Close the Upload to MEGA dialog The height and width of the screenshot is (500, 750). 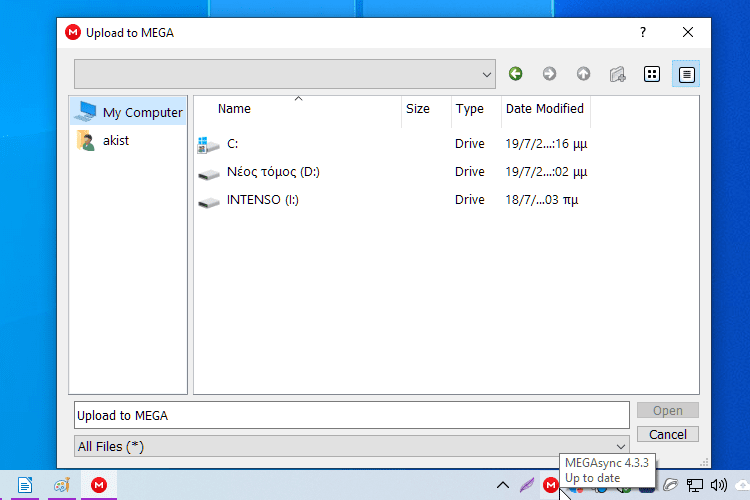pos(688,33)
